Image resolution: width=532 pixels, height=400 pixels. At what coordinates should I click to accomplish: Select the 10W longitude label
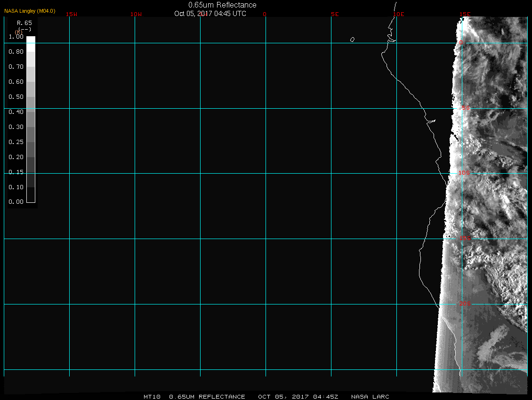click(x=136, y=14)
